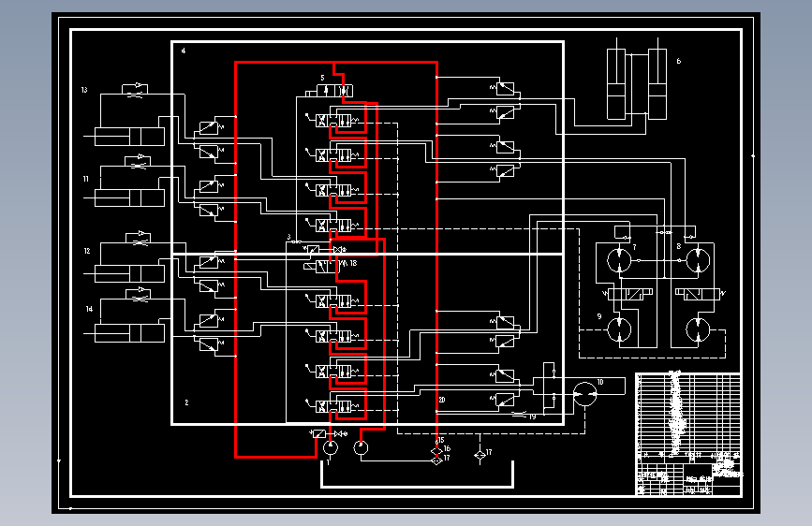Image resolution: width=812 pixels, height=526 pixels.
Task: Select the flow control valve above cylinder 11
Action: click(138, 162)
